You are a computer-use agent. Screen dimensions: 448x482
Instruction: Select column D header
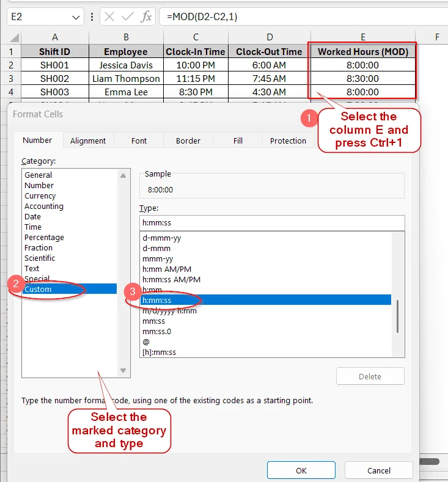270,37
